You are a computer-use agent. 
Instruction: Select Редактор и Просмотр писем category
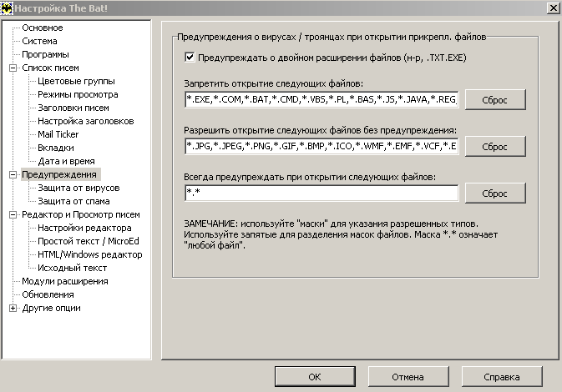tap(81, 214)
